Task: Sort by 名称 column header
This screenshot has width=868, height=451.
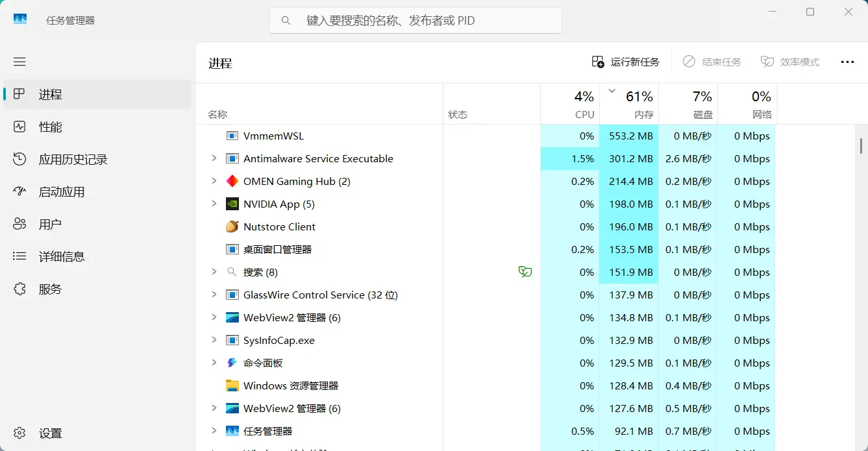Action: [319, 104]
